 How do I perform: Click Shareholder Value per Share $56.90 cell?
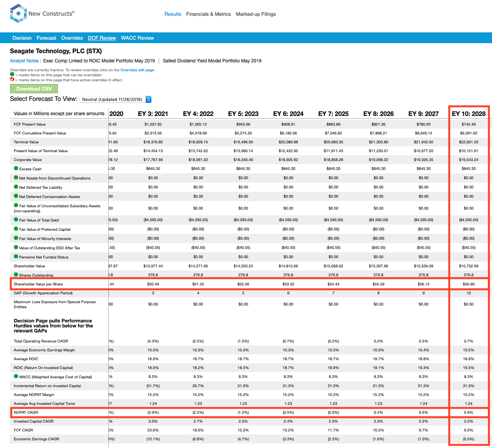(x=468, y=284)
